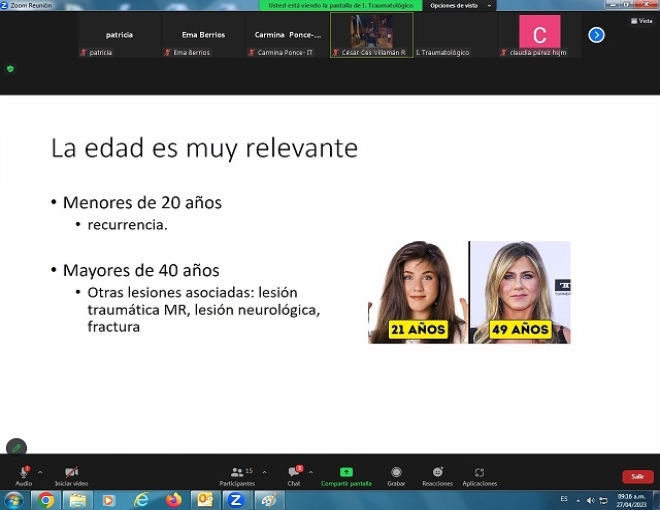Select César video thumbnail tile
Viewport: 660px width, 510px height.
(x=372, y=35)
